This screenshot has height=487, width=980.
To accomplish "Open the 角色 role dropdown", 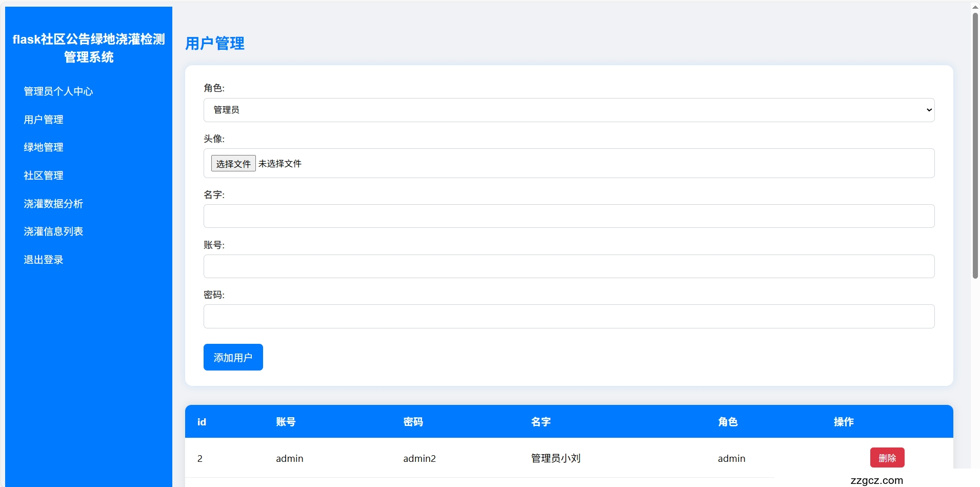I will click(x=568, y=110).
